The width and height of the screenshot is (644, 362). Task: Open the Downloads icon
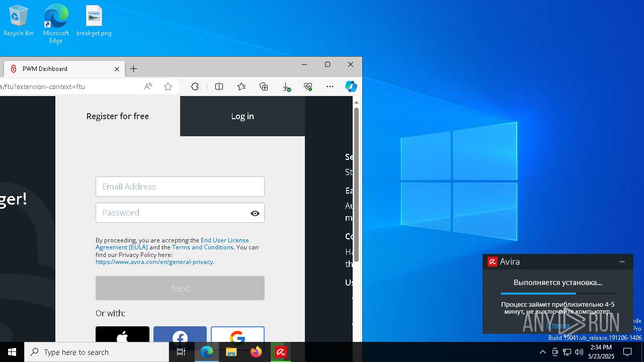(286, 86)
